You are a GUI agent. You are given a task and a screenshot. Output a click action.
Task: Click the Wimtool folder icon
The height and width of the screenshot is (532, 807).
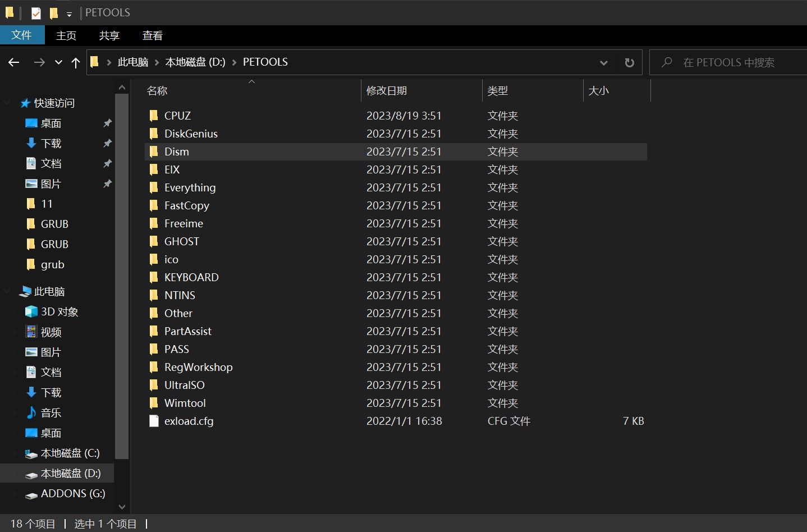pyautogui.click(x=154, y=403)
